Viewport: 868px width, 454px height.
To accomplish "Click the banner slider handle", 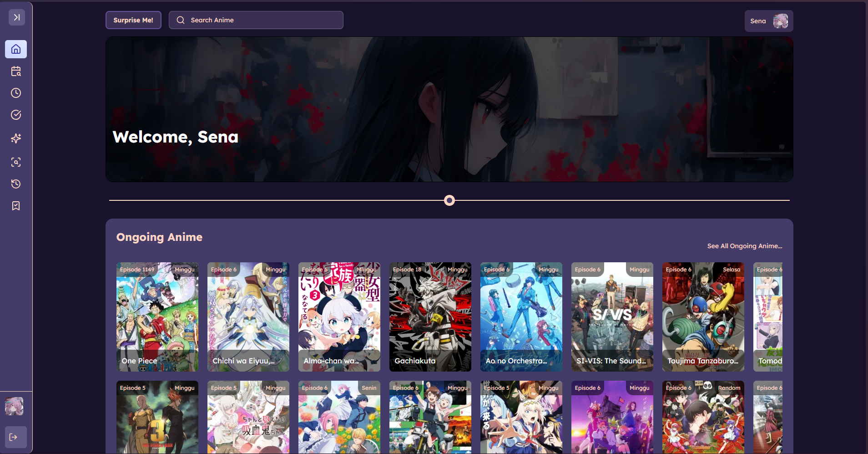I will click(x=449, y=200).
